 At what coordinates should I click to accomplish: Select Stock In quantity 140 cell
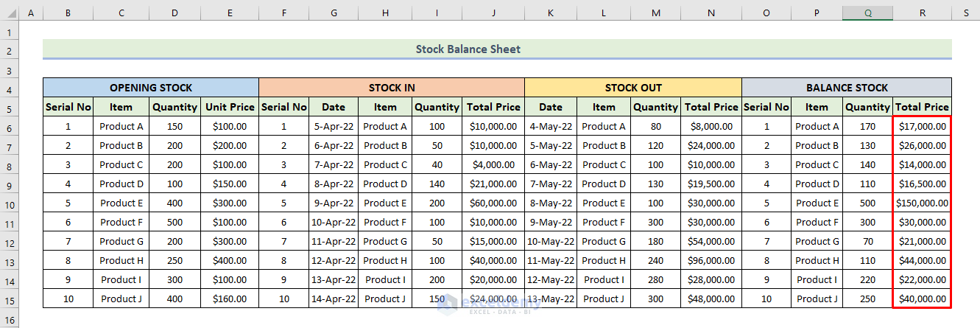click(437, 184)
